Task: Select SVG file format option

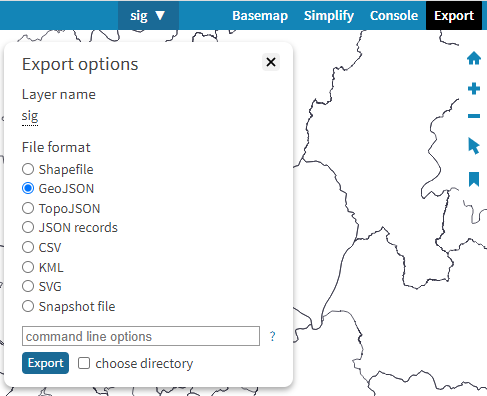Action: pyautogui.click(x=28, y=286)
